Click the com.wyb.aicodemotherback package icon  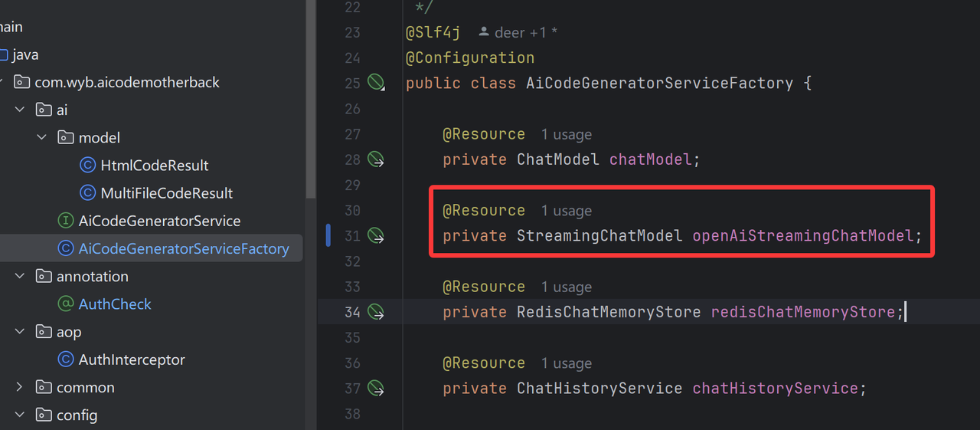click(21, 82)
